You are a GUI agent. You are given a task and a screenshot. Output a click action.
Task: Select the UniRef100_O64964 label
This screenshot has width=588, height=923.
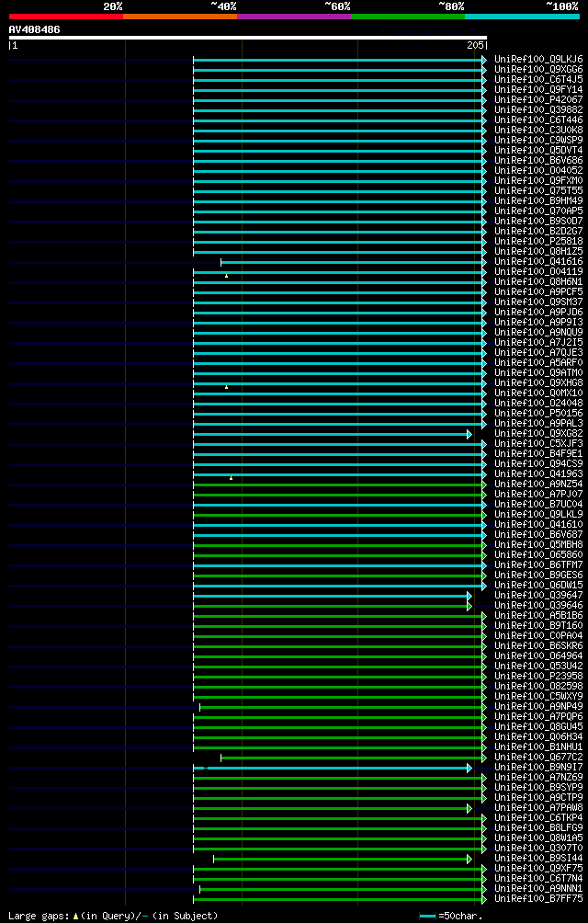click(538, 655)
